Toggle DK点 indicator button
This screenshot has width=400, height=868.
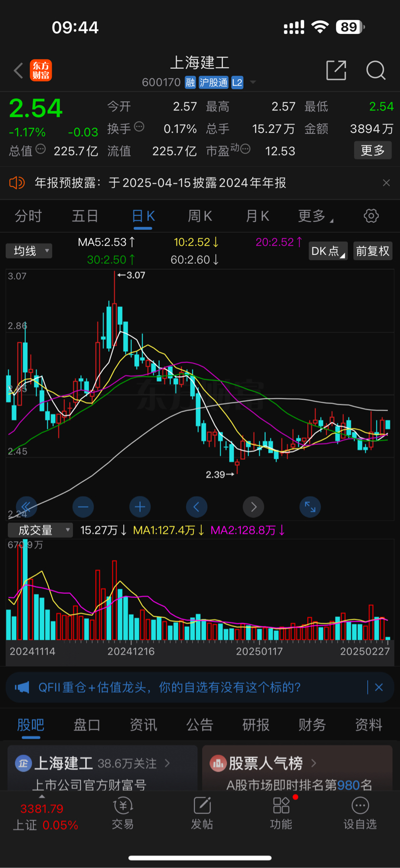tap(328, 251)
